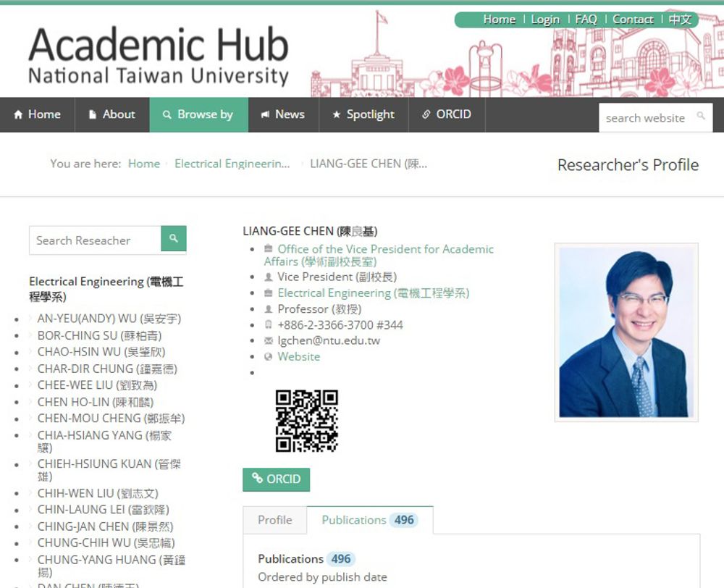Select CHUNG-CHIH WU in researcher list

pyautogui.click(x=106, y=542)
